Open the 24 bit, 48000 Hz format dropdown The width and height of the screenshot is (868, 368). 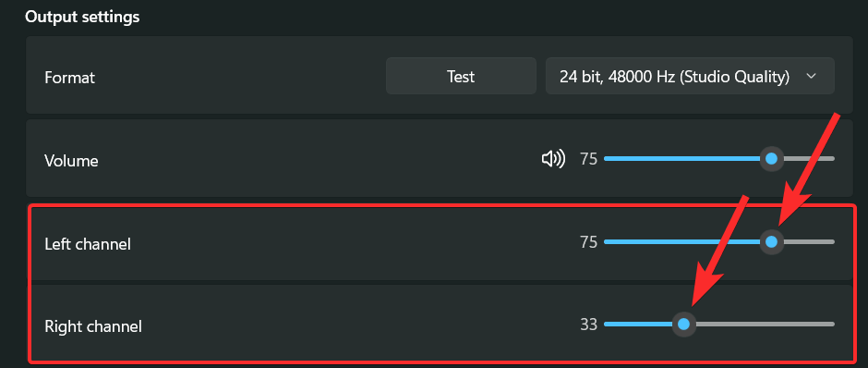pyautogui.click(x=690, y=76)
